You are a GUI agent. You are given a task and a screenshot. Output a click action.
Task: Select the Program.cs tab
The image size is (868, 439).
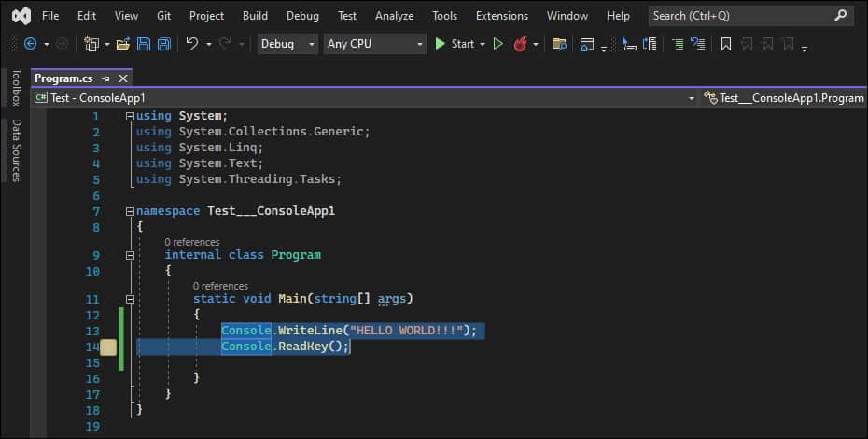pyautogui.click(x=63, y=78)
